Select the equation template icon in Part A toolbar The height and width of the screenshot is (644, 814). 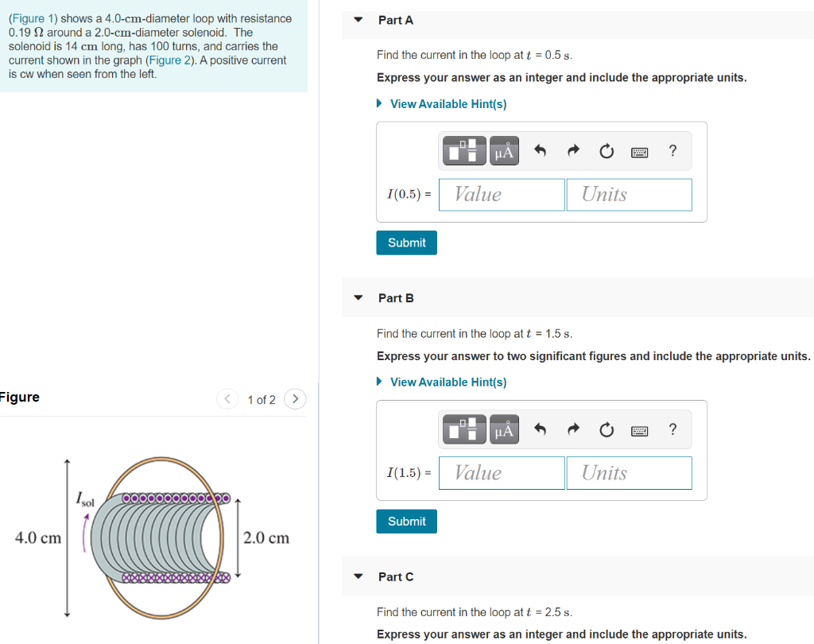click(x=463, y=150)
